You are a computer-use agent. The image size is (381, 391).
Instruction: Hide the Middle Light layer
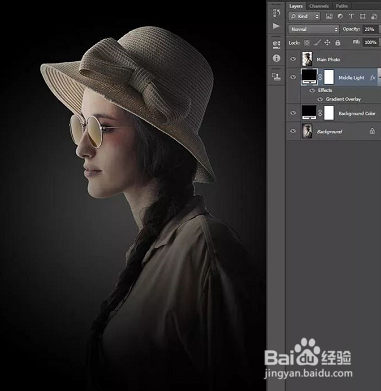coord(293,77)
